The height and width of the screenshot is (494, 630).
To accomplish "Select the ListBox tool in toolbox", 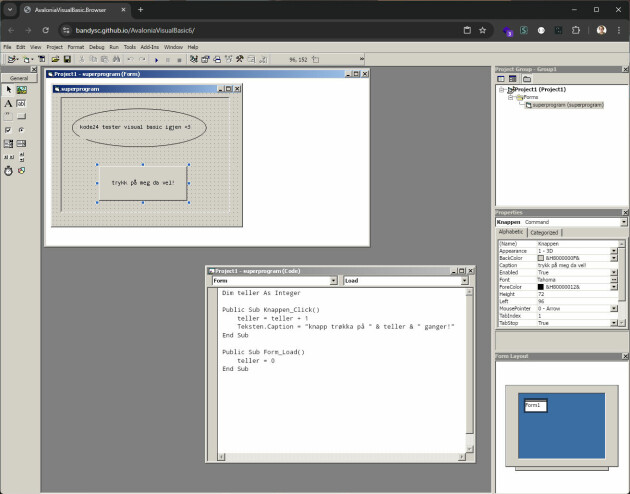I will [22, 143].
